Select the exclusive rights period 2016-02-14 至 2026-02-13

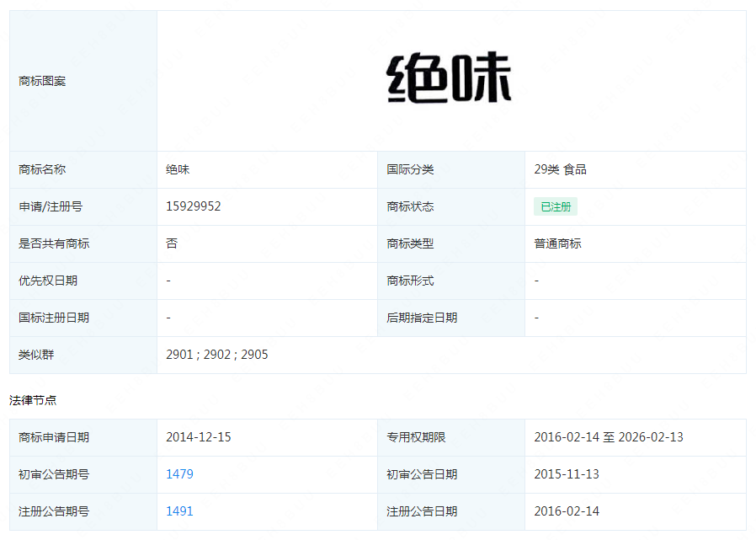click(609, 436)
